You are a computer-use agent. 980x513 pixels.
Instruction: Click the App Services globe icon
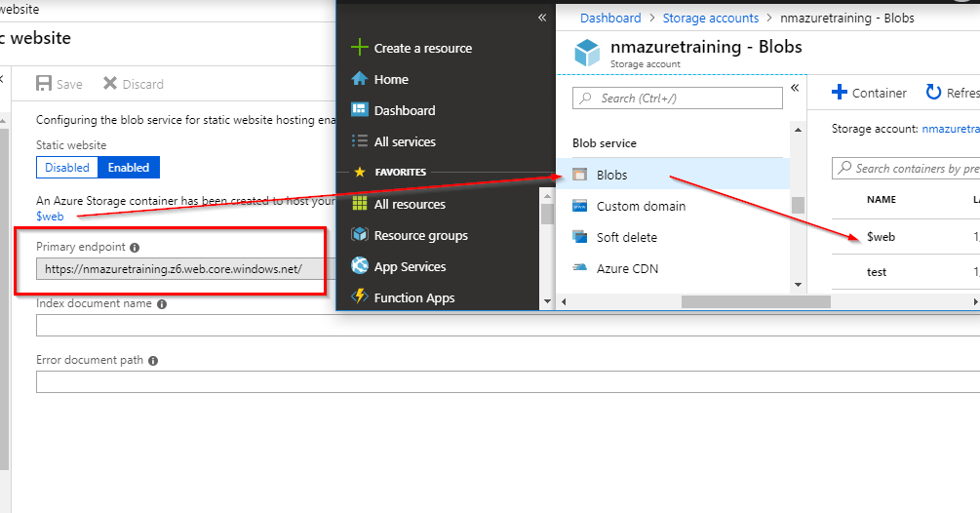point(359,266)
